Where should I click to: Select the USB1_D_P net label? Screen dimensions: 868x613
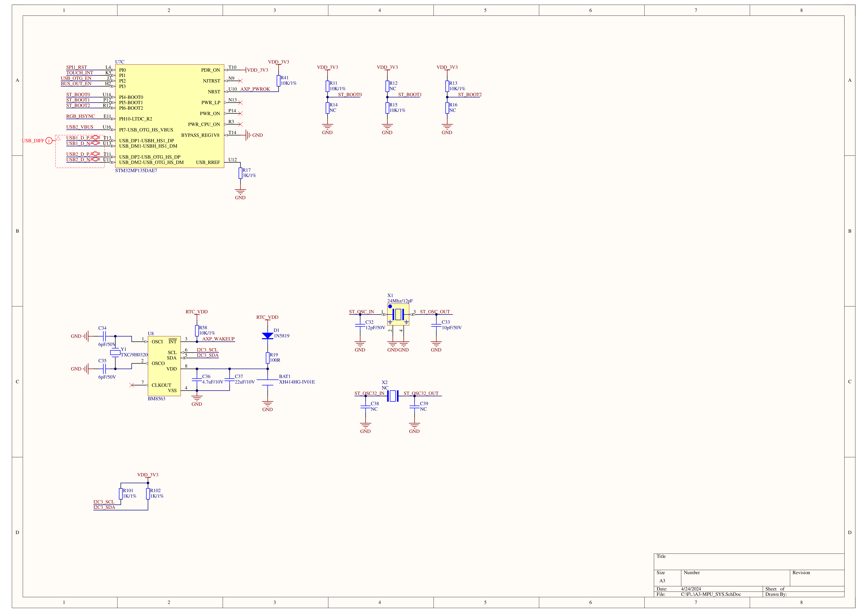point(78,138)
